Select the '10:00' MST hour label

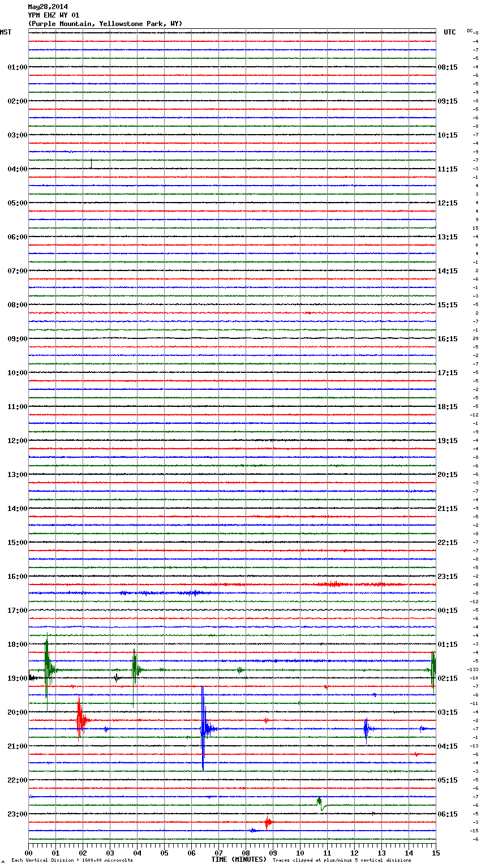tap(18, 373)
